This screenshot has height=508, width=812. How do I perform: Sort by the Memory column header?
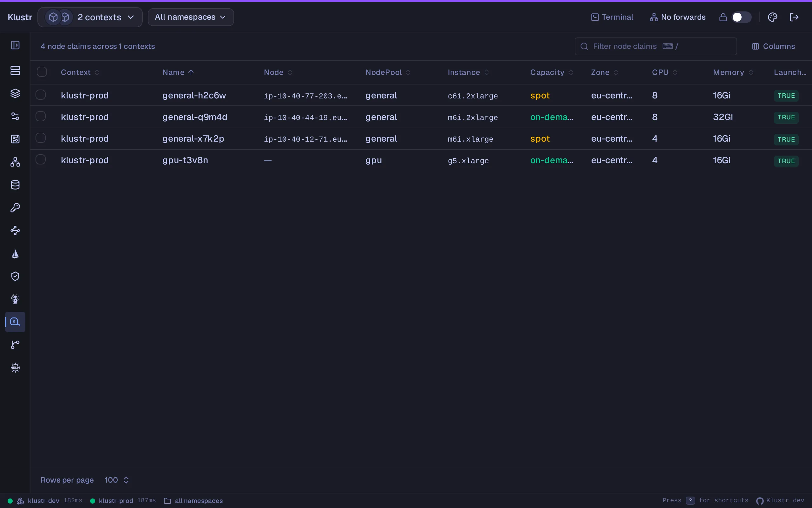tap(733, 72)
